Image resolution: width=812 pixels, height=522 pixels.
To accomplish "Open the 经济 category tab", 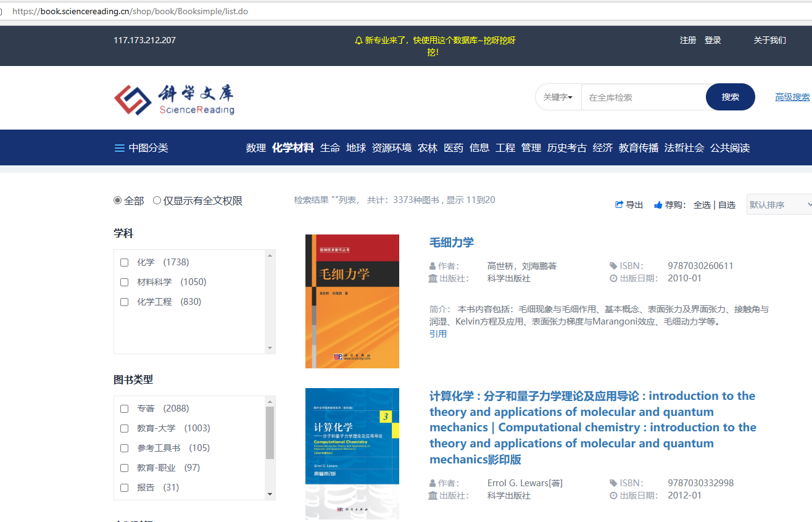I will (603, 148).
